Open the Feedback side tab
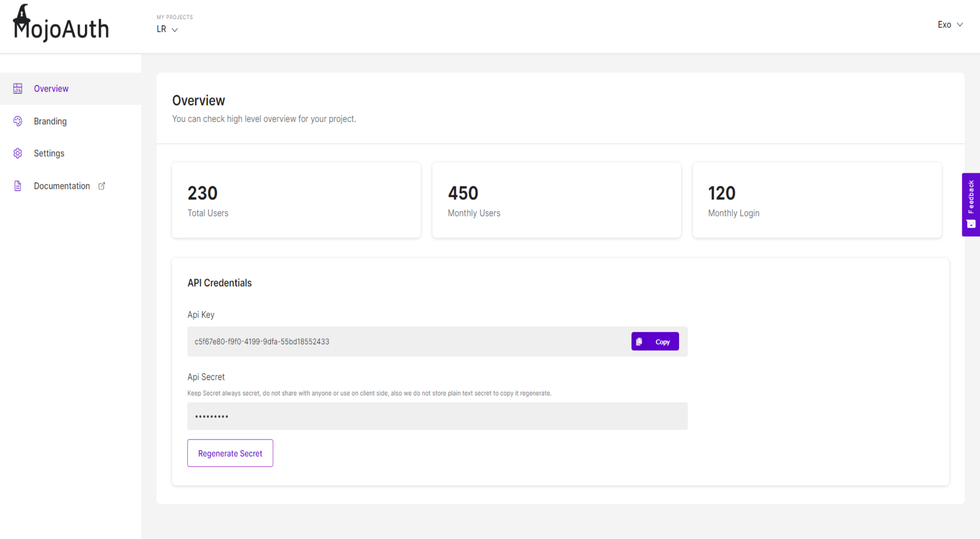This screenshot has height=539, width=980. click(x=971, y=198)
